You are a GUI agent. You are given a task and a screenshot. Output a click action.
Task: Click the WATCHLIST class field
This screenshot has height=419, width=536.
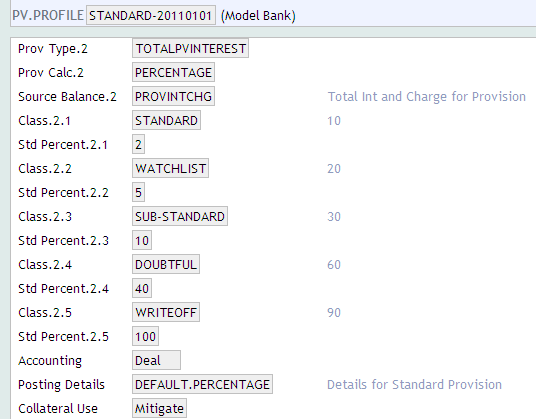click(x=171, y=168)
